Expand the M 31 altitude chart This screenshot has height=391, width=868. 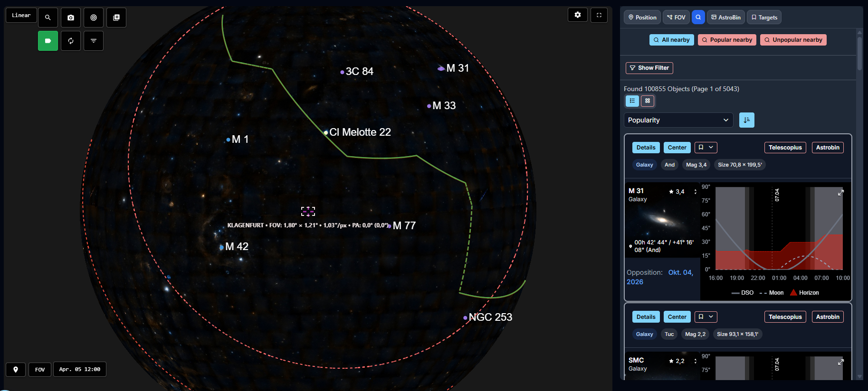(841, 193)
